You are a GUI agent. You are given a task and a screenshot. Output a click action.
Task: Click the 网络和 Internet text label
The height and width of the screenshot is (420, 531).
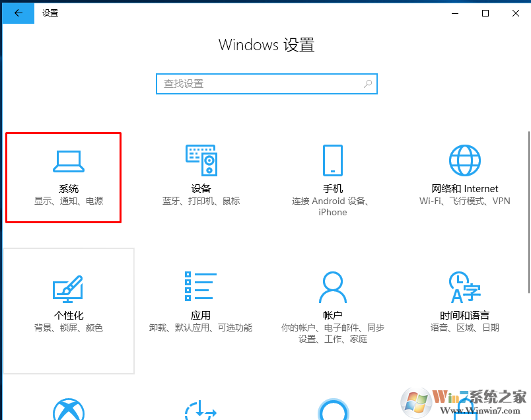pyautogui.click(x=465, y=189)
